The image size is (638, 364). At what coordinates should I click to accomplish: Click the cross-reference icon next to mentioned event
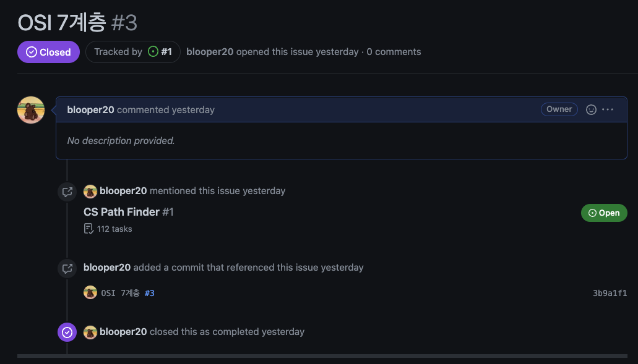pyautogui.click(x=67, y=192)
